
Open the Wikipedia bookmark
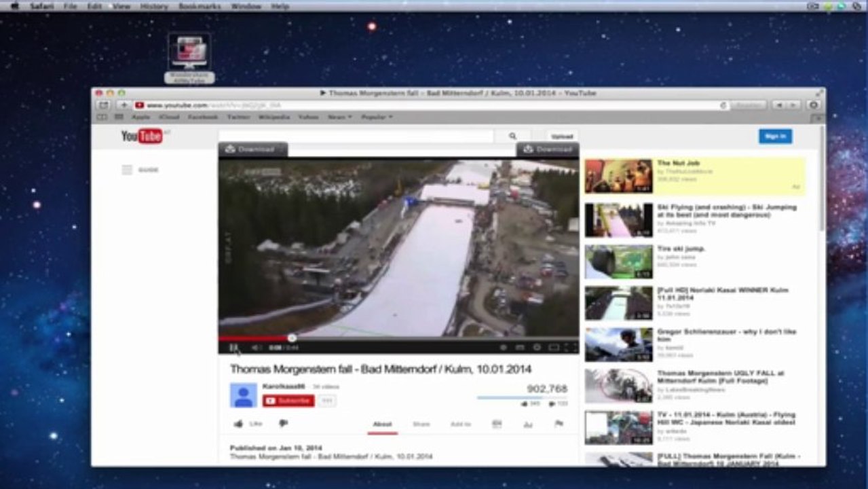274,117
